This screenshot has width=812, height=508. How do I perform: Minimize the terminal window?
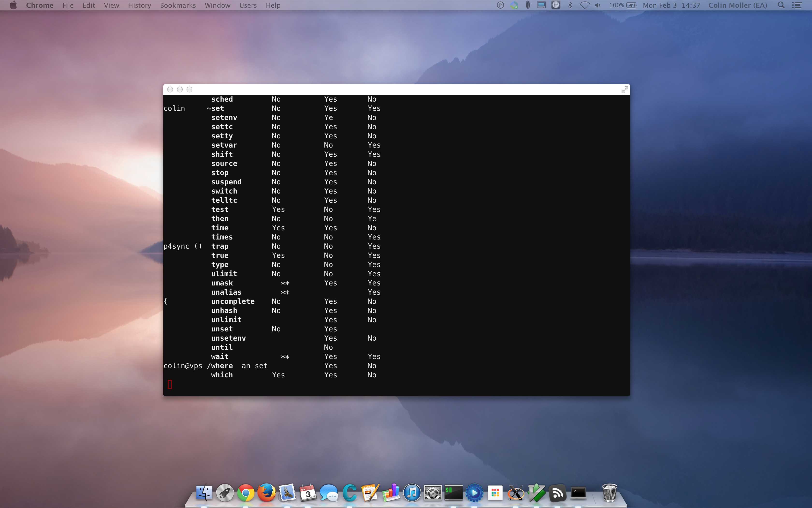pyautogui.click(x=180, y=89)
